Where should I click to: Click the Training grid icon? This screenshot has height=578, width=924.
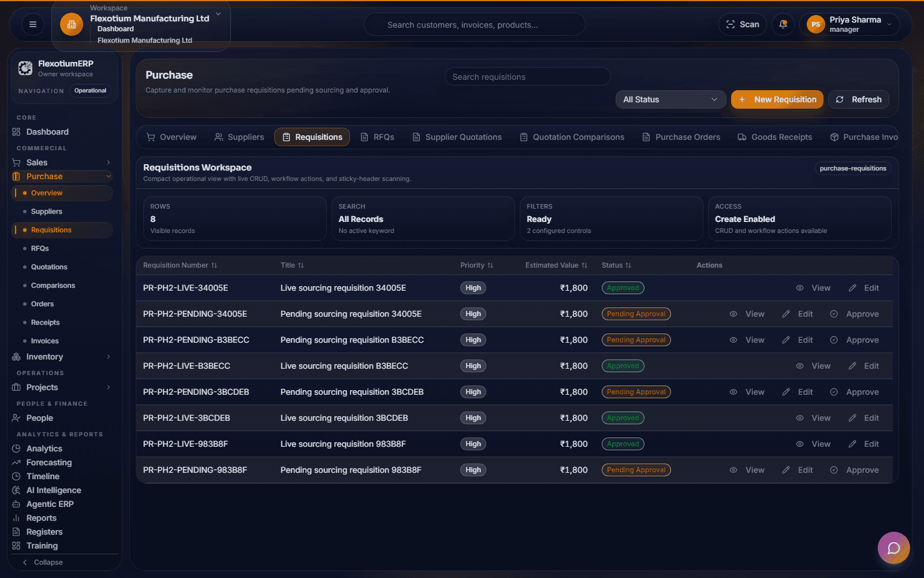click(x=16, y=546)
